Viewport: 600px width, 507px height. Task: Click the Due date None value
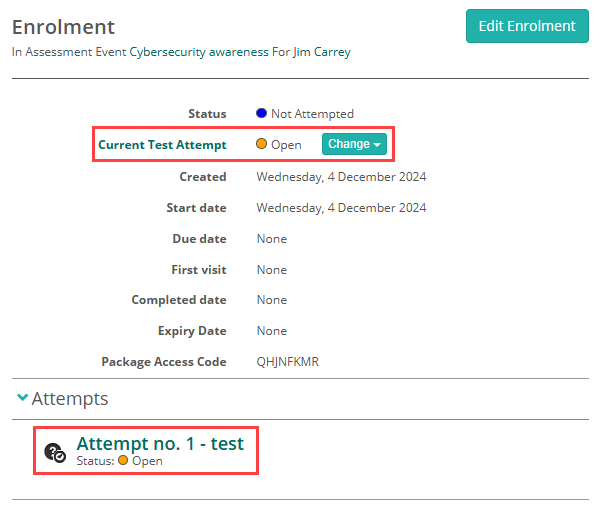click(271, 239)
